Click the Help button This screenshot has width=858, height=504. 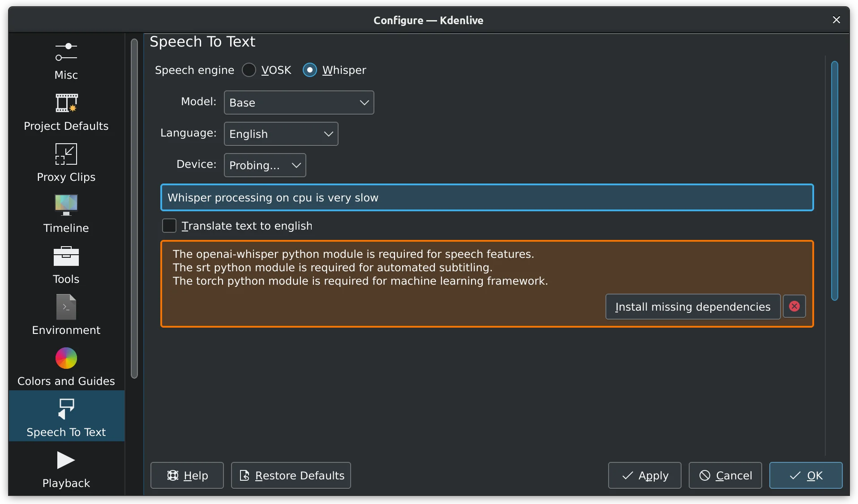click(187, 475)
